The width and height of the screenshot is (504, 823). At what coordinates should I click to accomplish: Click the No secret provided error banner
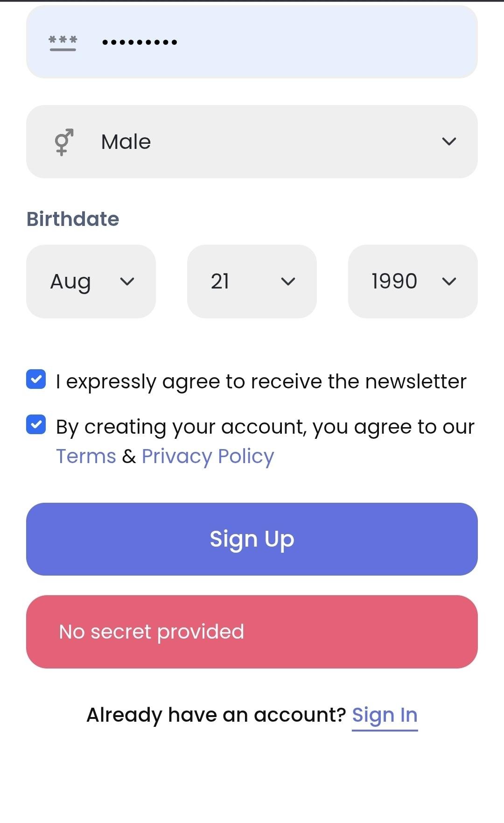coord(252,632)
